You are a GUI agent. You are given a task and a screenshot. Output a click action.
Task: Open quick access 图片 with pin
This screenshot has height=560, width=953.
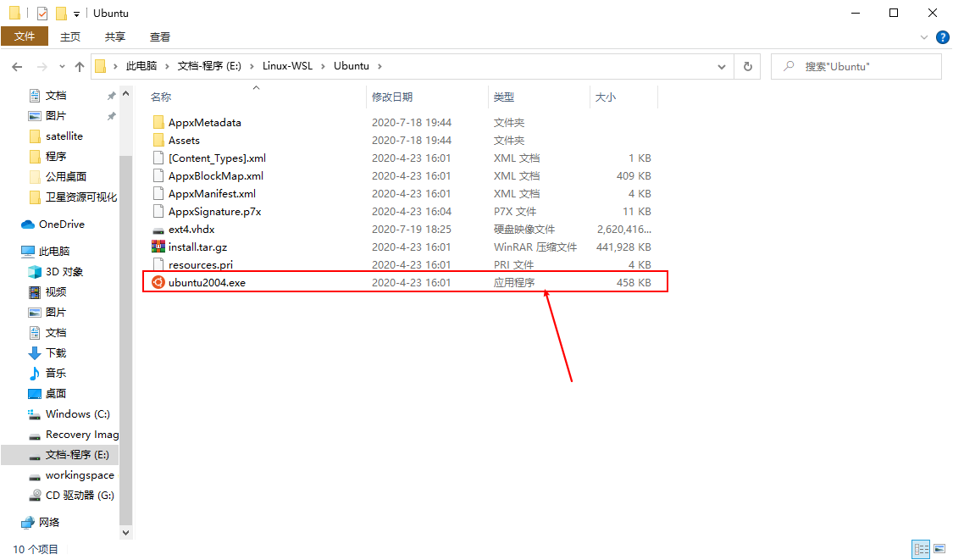coord(55,115)
